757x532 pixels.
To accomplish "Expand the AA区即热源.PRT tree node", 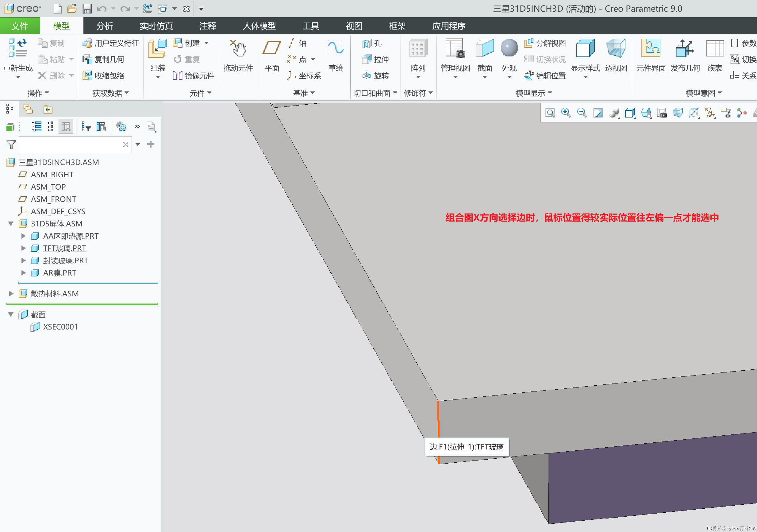I will [x=23, y=236].
